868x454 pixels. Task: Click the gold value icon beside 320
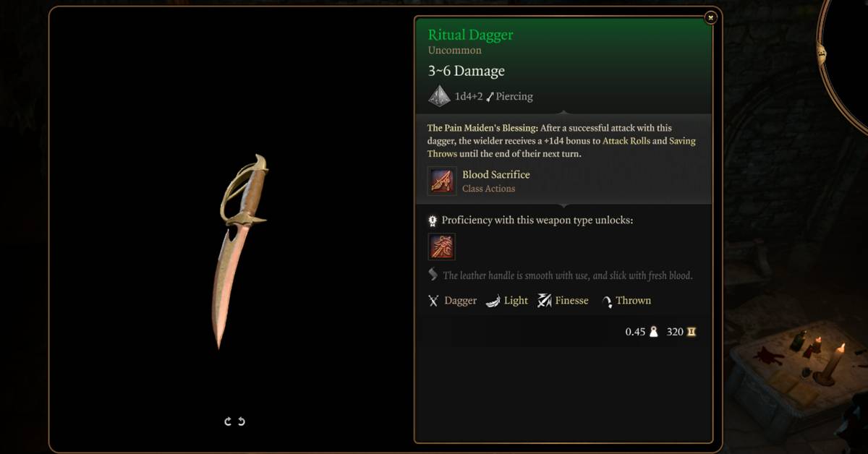692,333
